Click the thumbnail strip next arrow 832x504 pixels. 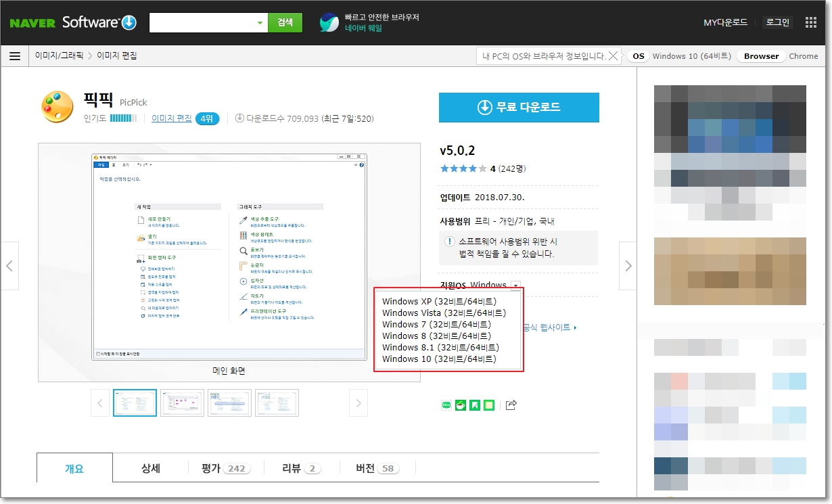tap(359, 403)
